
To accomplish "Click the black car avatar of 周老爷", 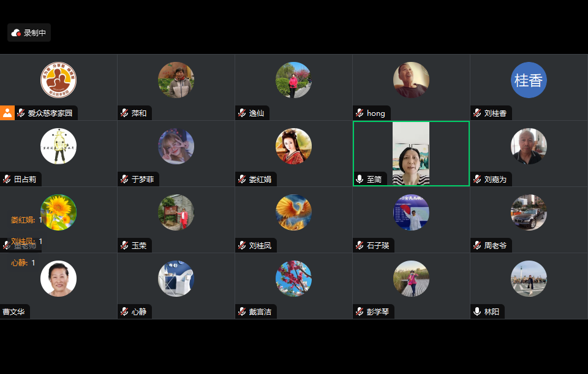I will click(x=529, y=213).
